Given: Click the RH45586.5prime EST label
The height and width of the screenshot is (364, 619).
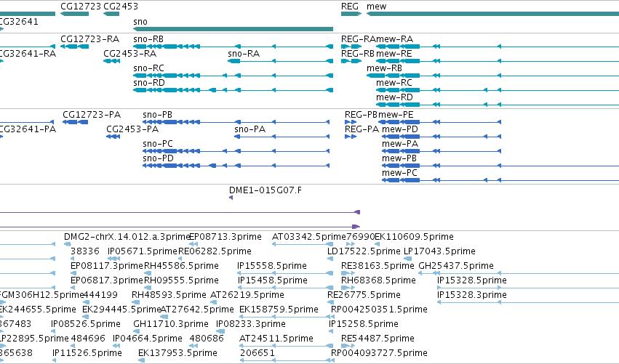Looking at the screenshot, I should 181,266.
